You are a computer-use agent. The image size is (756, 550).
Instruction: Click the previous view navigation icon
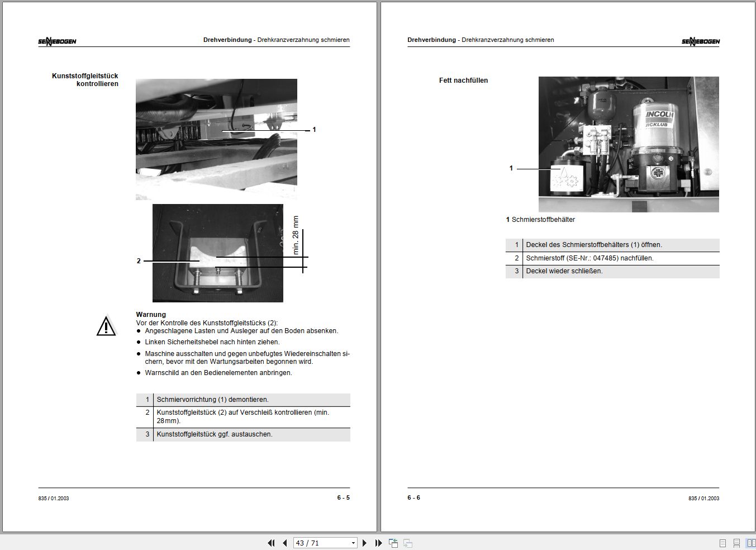(393, 543)
